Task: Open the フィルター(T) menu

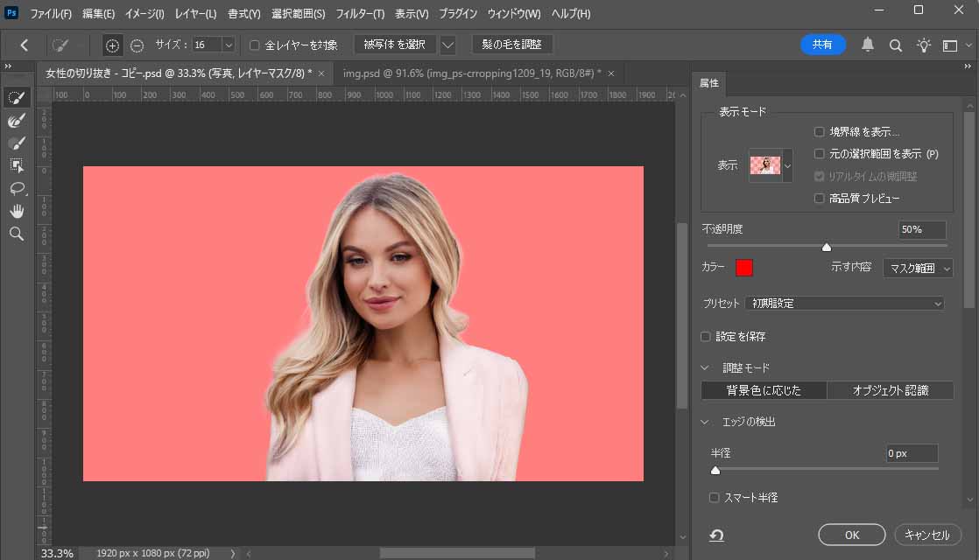Action: [360, 14]
